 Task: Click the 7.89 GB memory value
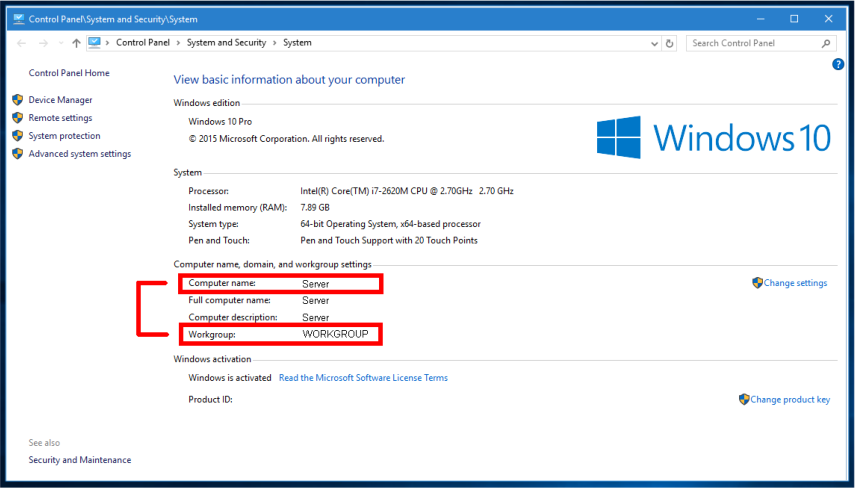[315, 208]
